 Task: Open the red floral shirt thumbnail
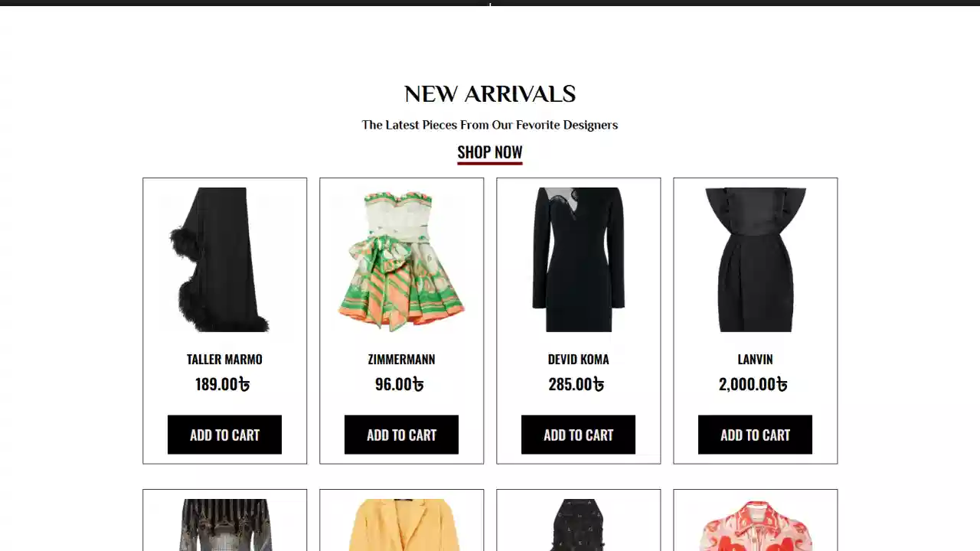(x=755, y=525)
